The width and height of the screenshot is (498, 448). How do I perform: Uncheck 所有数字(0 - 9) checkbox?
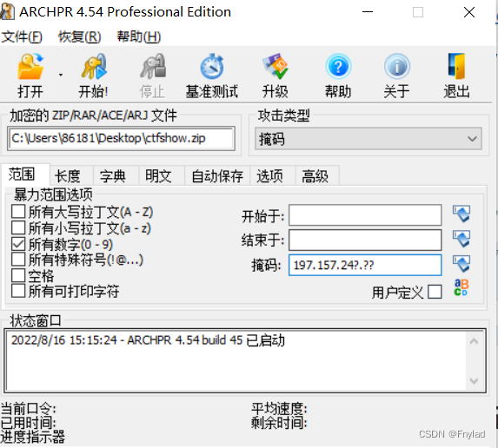pyautogui.click(x=18, y=244)
